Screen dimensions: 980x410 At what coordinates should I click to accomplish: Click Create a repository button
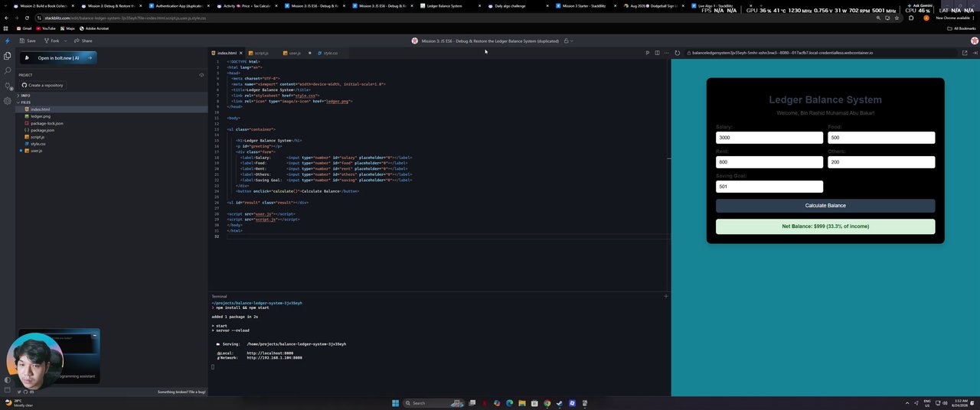click(43, 85)
